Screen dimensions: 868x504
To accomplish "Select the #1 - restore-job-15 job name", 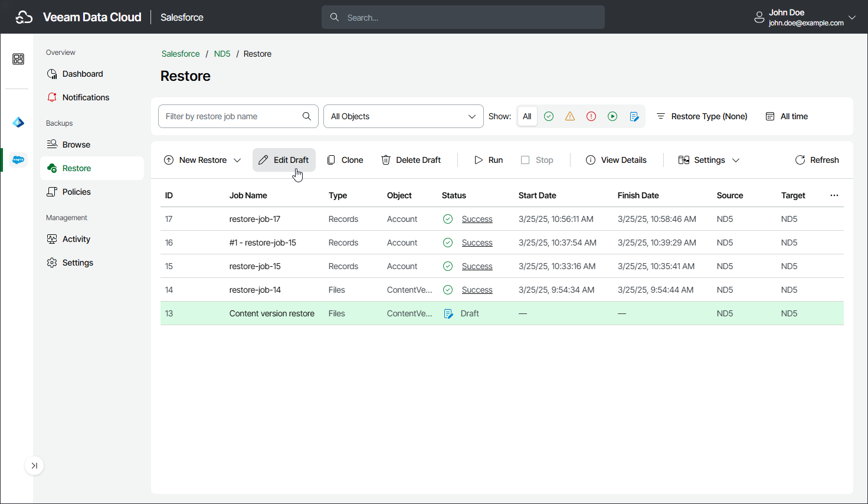I will (x=263, y=243).
